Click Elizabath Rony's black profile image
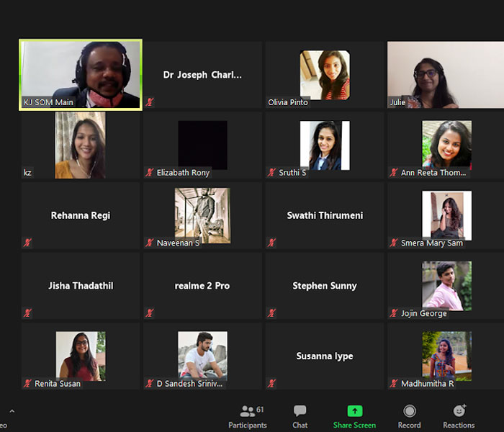Screen dimensions: 504x432 coord(202,145)
